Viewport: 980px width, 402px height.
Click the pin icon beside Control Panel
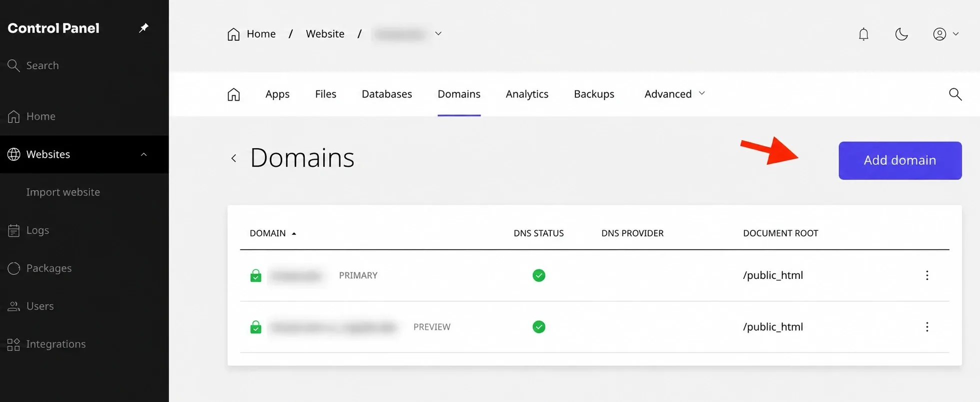[144, 28]
